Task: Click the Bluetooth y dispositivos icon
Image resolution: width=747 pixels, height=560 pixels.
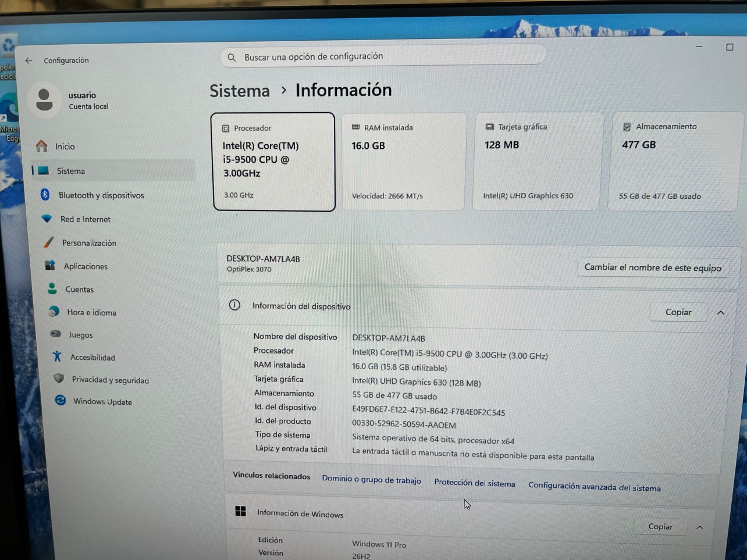Action: (45, 195)
